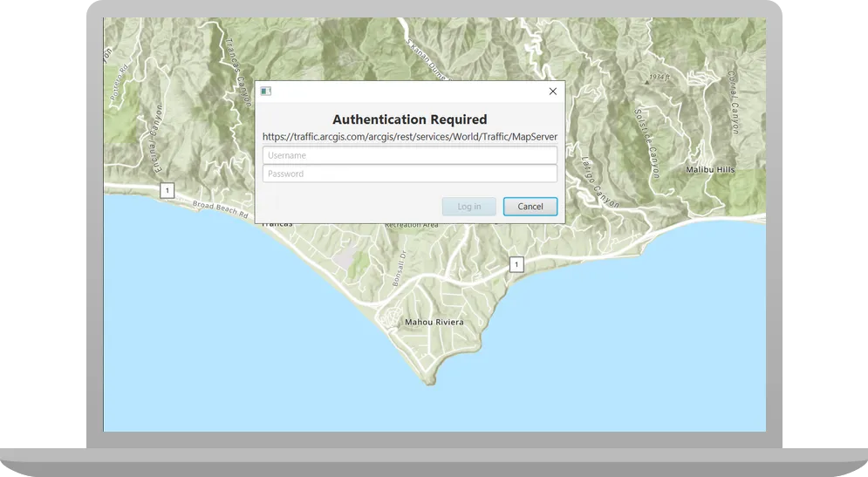Focus the Password input field
This screenshot has height=477, width=868.
pos(410,174)
